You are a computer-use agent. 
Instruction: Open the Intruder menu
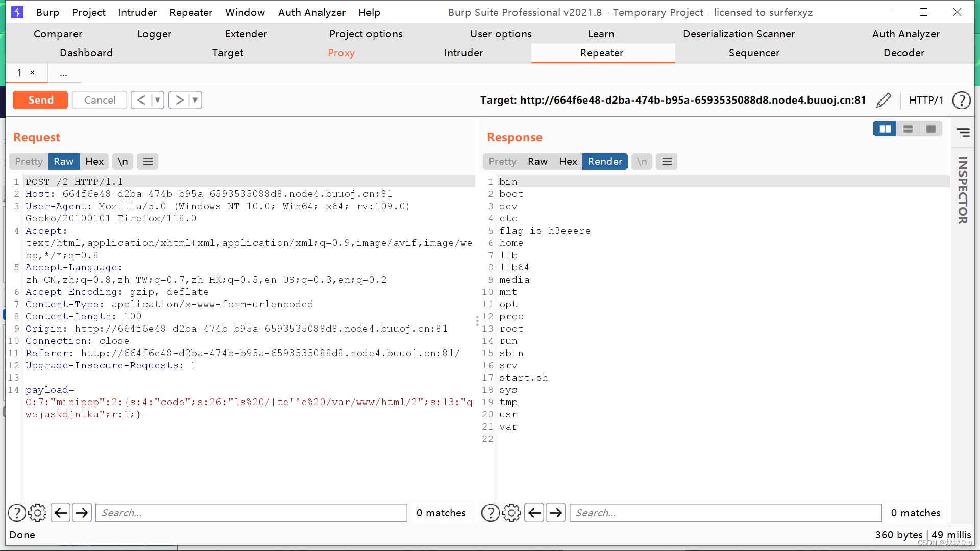point(137,12)
